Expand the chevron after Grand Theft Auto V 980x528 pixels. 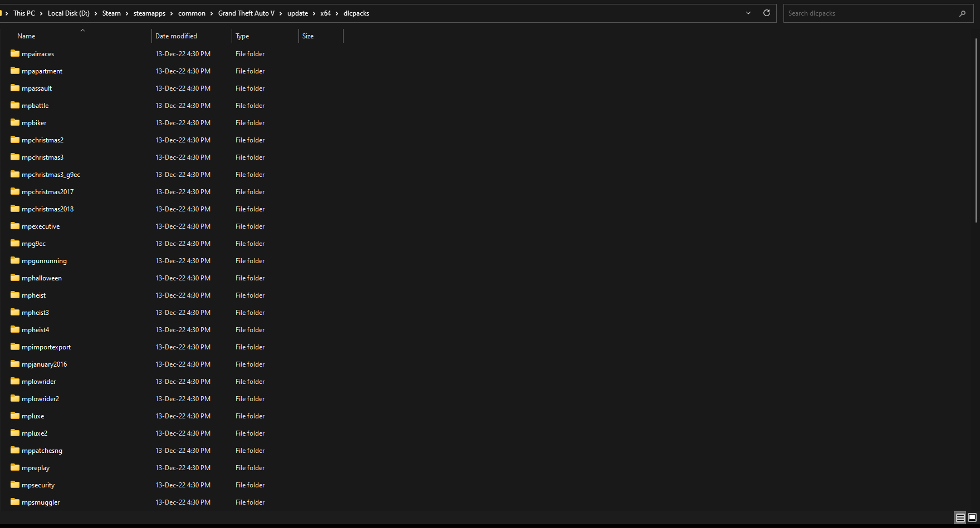(281, 13)
